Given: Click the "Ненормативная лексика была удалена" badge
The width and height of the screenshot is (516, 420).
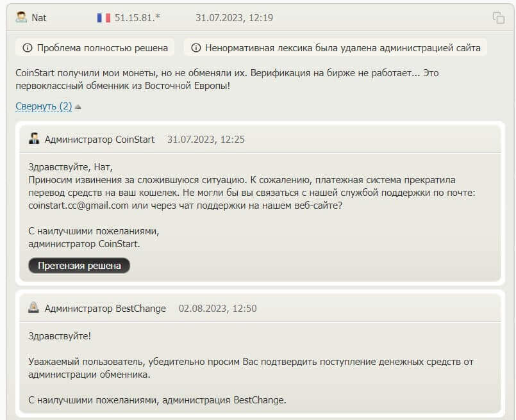Looking at the screenshot, I should (x=336, y=48).
